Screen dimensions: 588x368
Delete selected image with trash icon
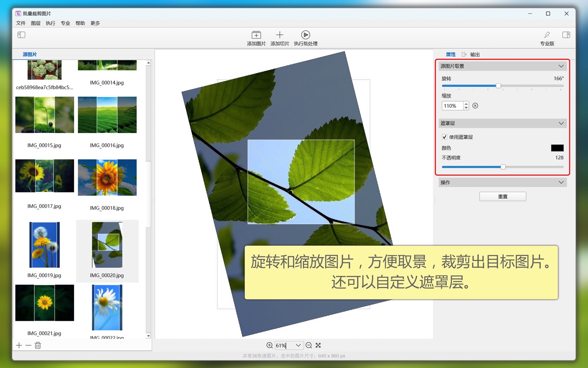click(38, 345)
